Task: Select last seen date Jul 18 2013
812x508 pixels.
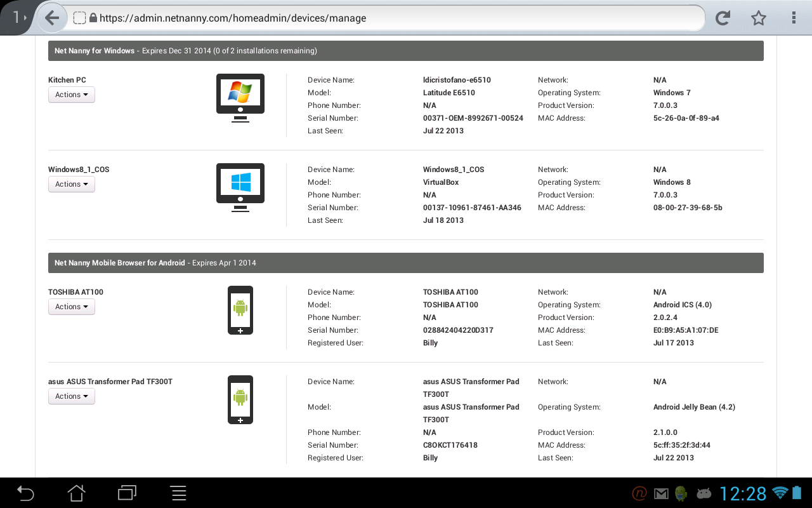Action: [x=443, y=220]
